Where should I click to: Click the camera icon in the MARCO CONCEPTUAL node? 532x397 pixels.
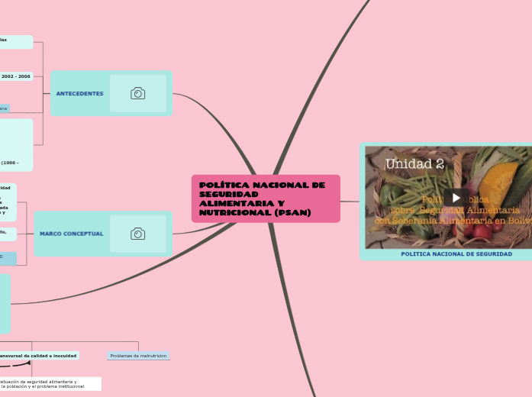[x=137, y=234]
